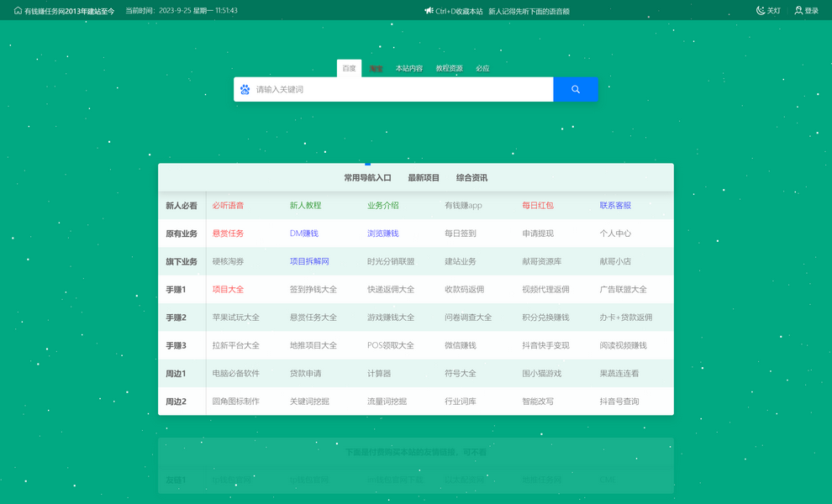832x504 pixels.
Task: Click the megaphone announcement icon
Action: point(429,11)
